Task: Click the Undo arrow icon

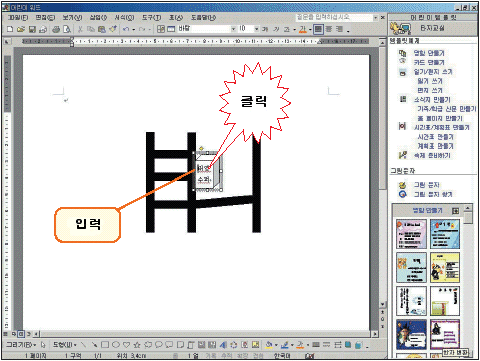Action: pyautogui.click(x=126, y=29)
